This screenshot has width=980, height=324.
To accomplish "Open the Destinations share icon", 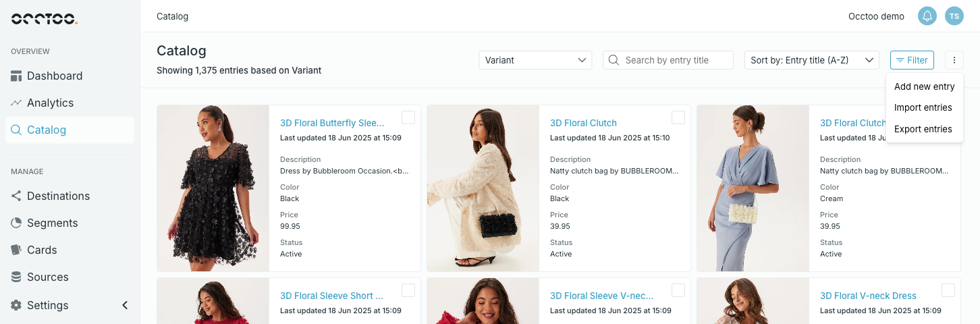I will point(16,196).
